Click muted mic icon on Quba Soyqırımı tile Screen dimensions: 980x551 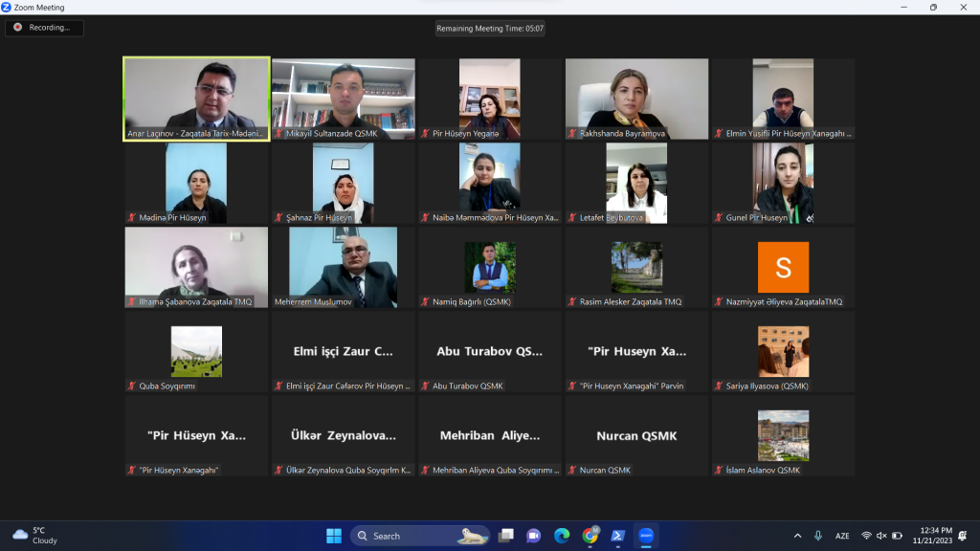[132, 386]
